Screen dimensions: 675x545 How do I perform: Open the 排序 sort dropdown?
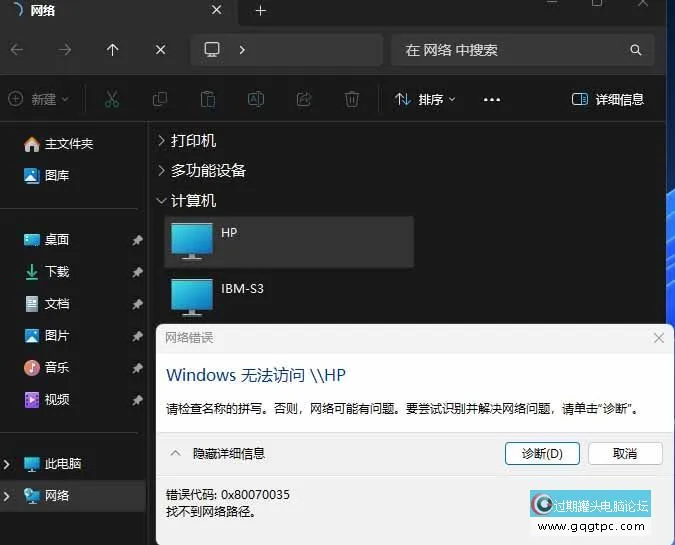tap(425, 99)
